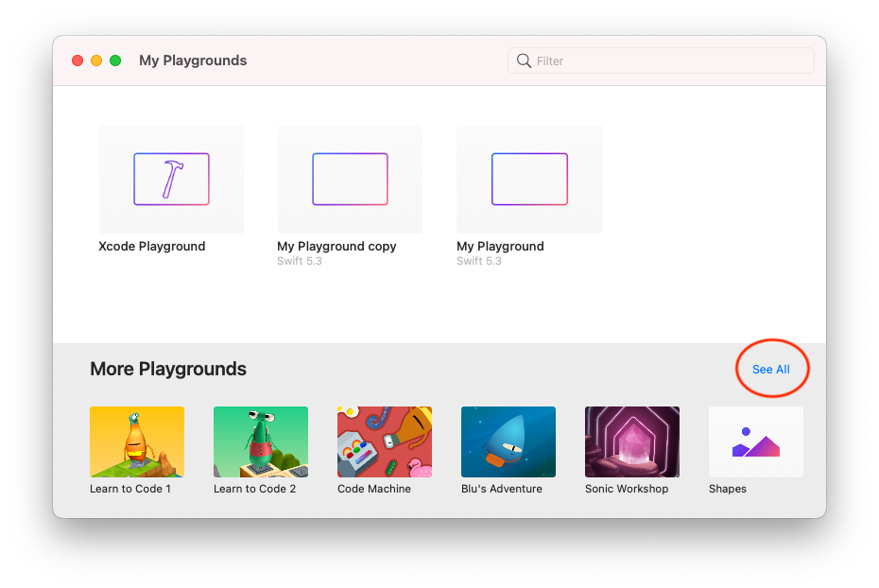Click Swift 5.3 under My Playground copy
Image resolution: width=879 pixels, height=588 pixels.
pyautogui.click(x=300, y=261)
